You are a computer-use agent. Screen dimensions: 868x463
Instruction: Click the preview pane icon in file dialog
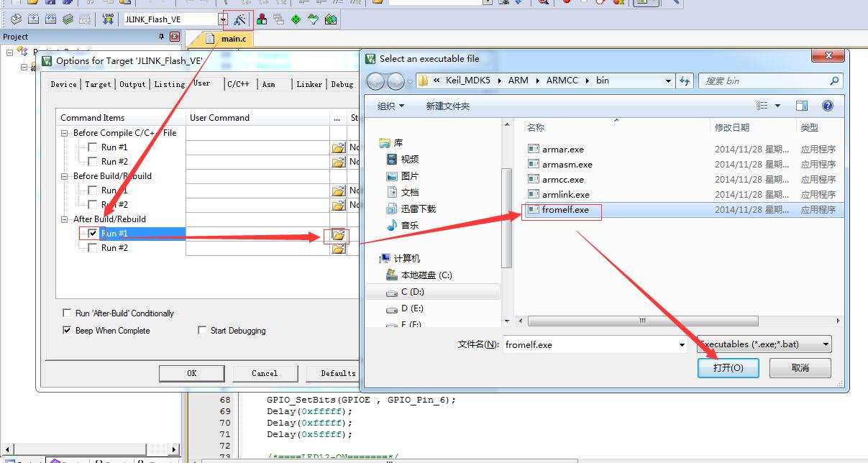(802, 106)
